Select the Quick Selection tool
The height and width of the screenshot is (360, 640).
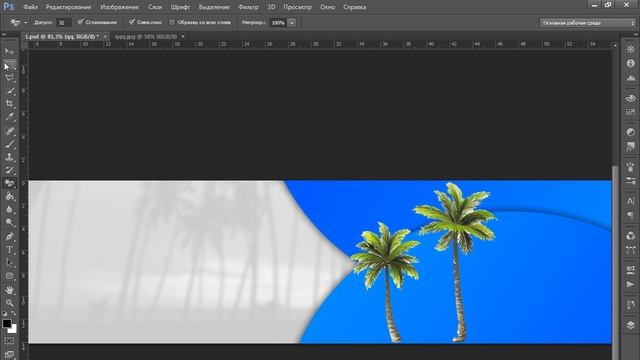pos(9,91)
